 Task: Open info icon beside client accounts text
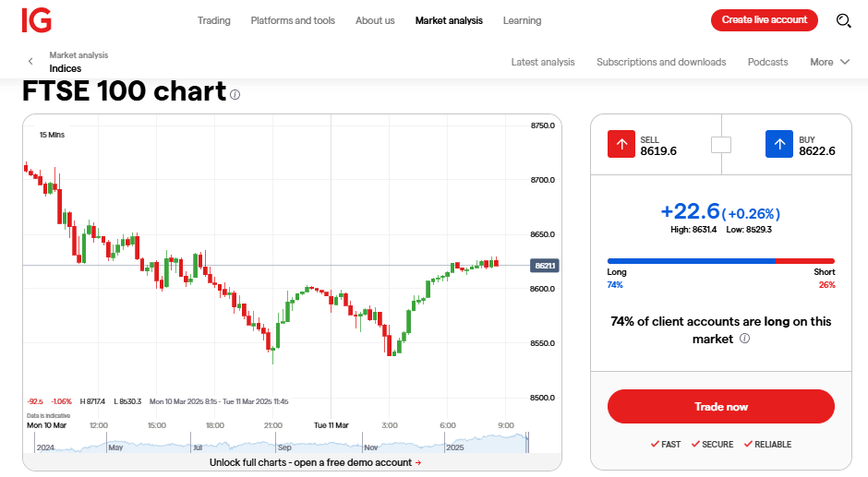[x=744, y=338]
